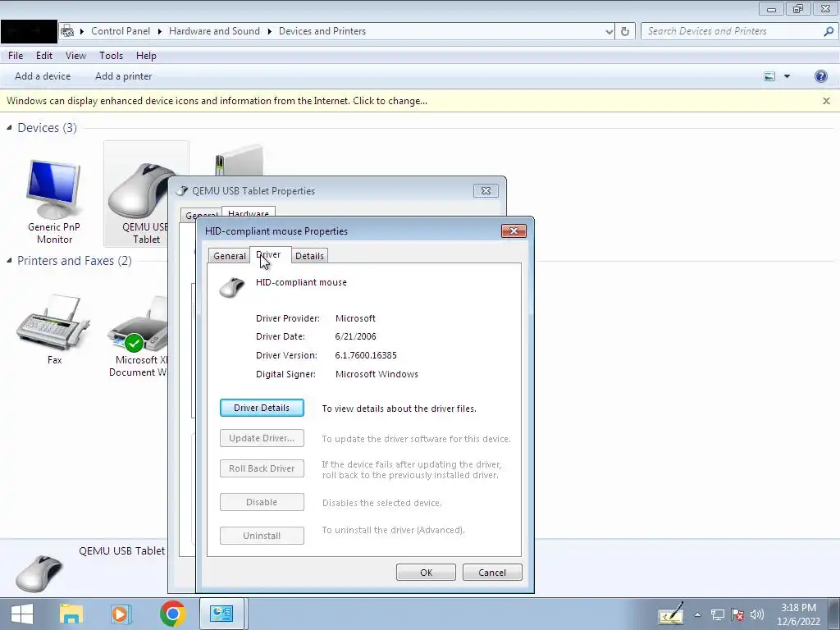Click the Driver Date value 6/21/2006
This screenshot has width=840, height=630.
pyautogui.click(x=356, y=336)
